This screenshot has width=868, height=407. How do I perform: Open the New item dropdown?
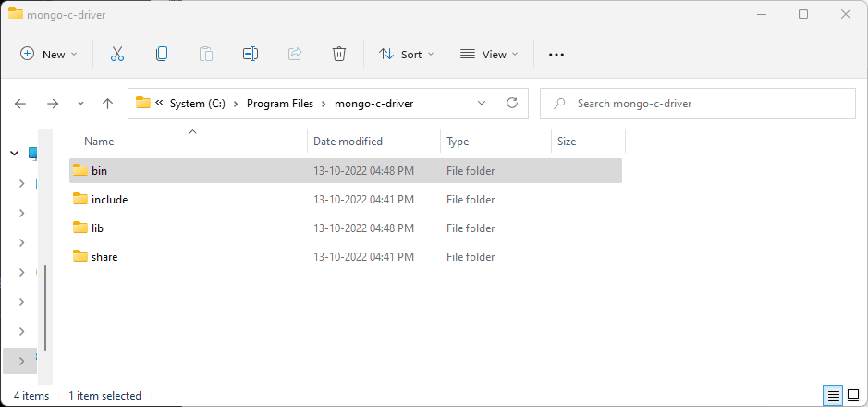click(x=49, y=55)
